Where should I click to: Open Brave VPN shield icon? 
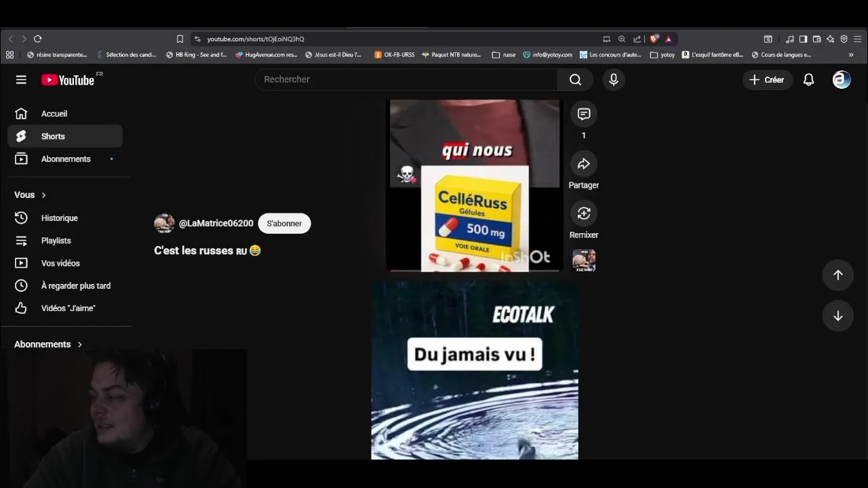[x=844, y=39]
